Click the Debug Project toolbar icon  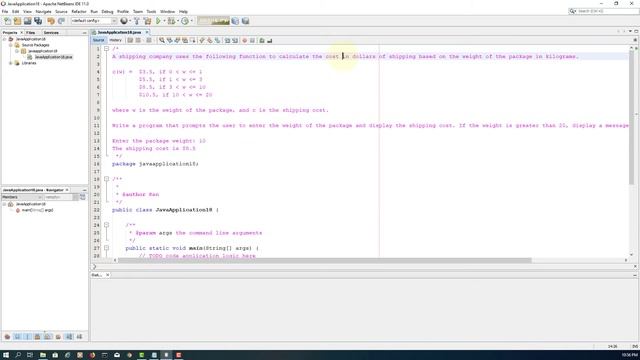coord(171,21)
